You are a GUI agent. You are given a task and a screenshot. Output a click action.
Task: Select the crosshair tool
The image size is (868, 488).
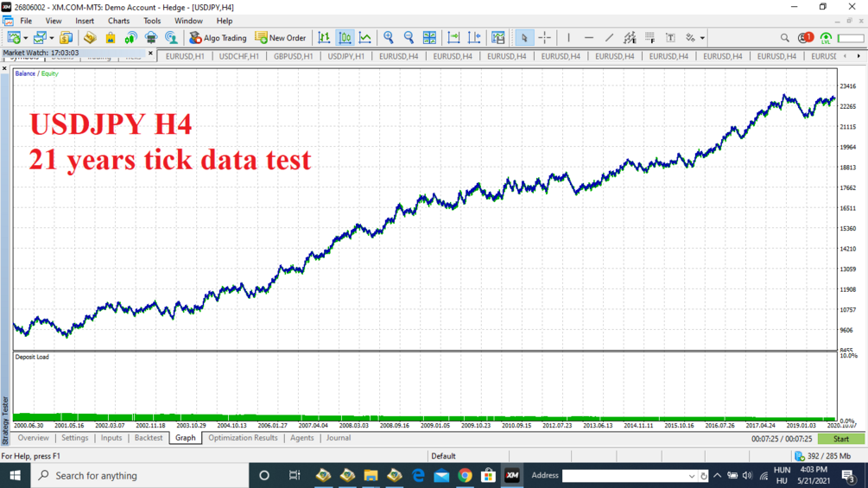point(545,38)
